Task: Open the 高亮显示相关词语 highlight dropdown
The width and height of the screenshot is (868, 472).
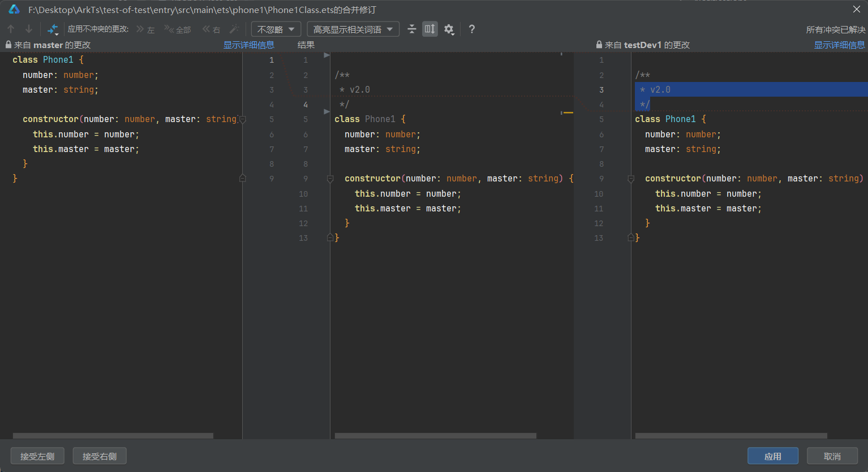Action: (353, 29)
